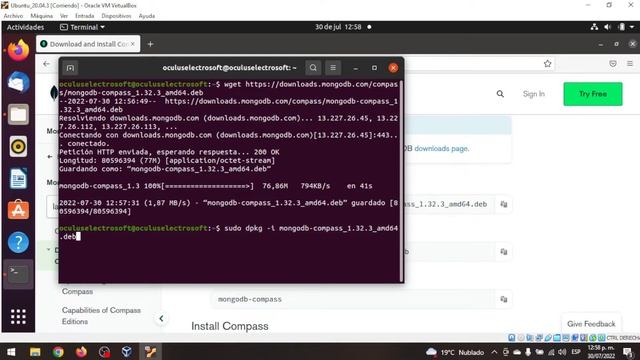Open Firefox from the Ubuntu dock
The height and width of the screenshot is (360, 640).
pyautogui.click(x=18, y=50)
